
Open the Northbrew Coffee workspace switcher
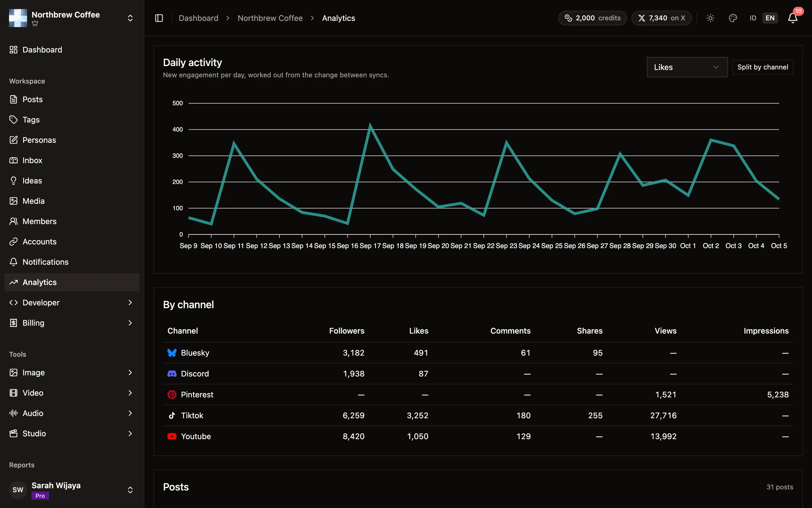click(72, 18)
